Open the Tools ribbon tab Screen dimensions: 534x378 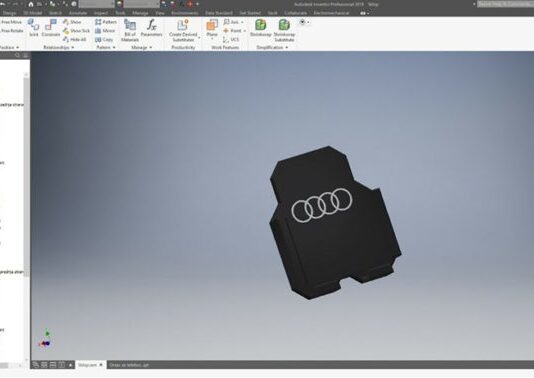(120, 13)
